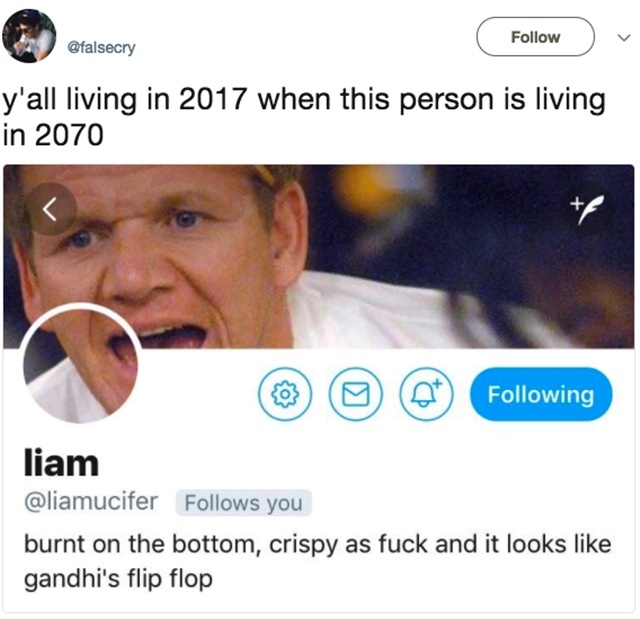Tap the compose tweet feather icon
Viewport: 640px width, 619px height.
pyautogui.click(x=587, y=209)
